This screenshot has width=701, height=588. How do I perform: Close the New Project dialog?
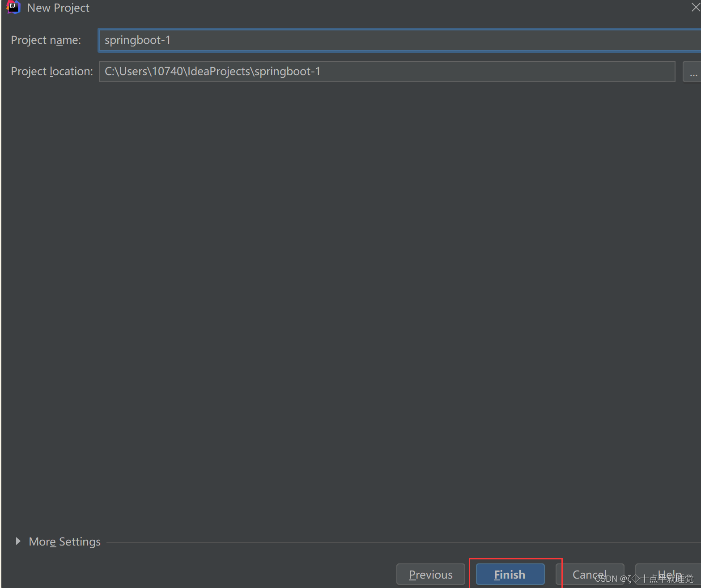pos(696,7)
